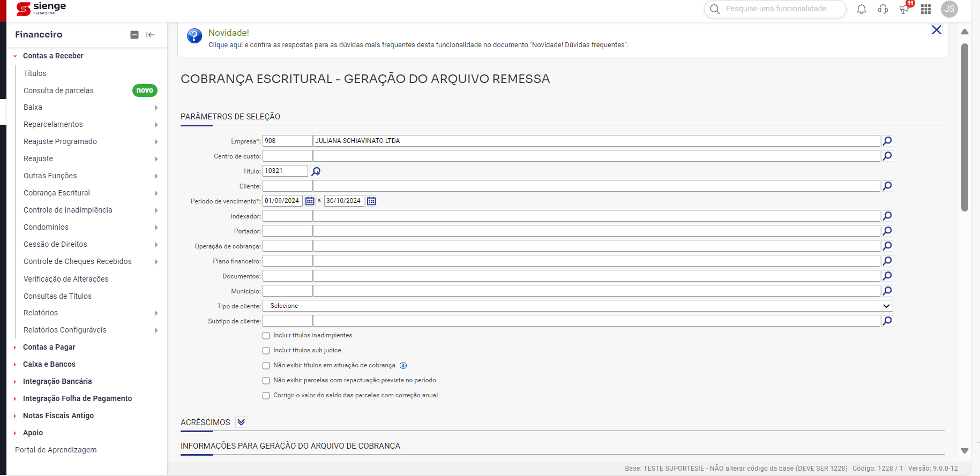Open Consultas de Títulos menu item
Image resolution: width=980 pixels, height=476 pixels.
[57, 296]
